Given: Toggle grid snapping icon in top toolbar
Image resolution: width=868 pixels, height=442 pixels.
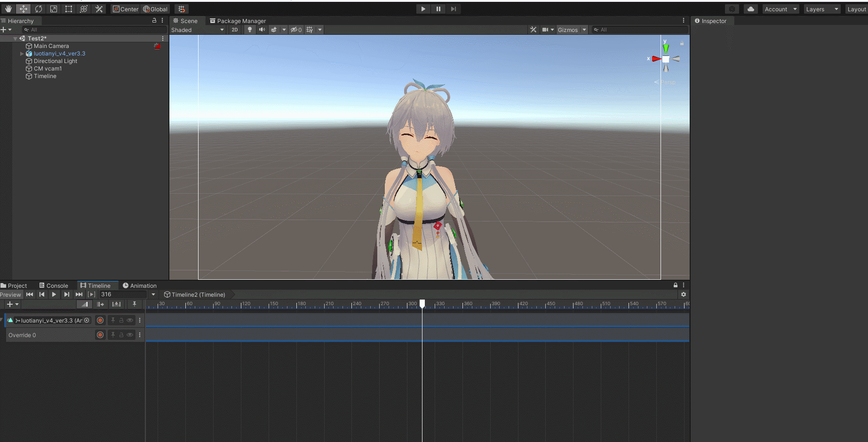Looking at the screenshot, I should (x=182, y=9).
